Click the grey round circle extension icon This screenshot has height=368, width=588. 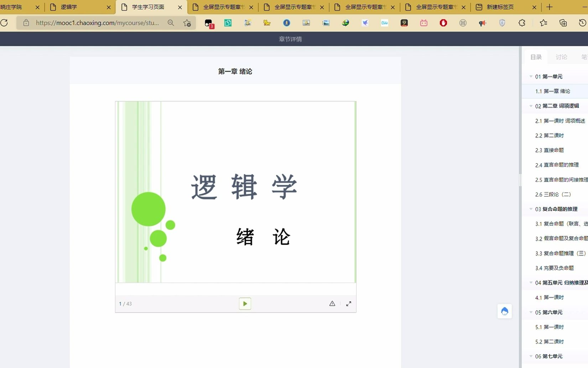click(x=463, y=23)
